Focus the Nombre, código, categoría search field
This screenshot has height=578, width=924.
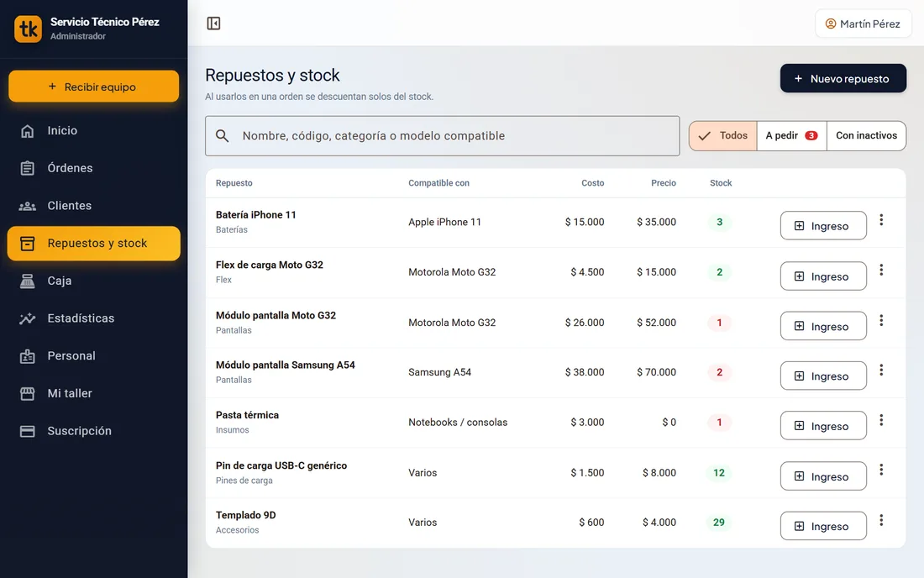click(x=442, y=136)
